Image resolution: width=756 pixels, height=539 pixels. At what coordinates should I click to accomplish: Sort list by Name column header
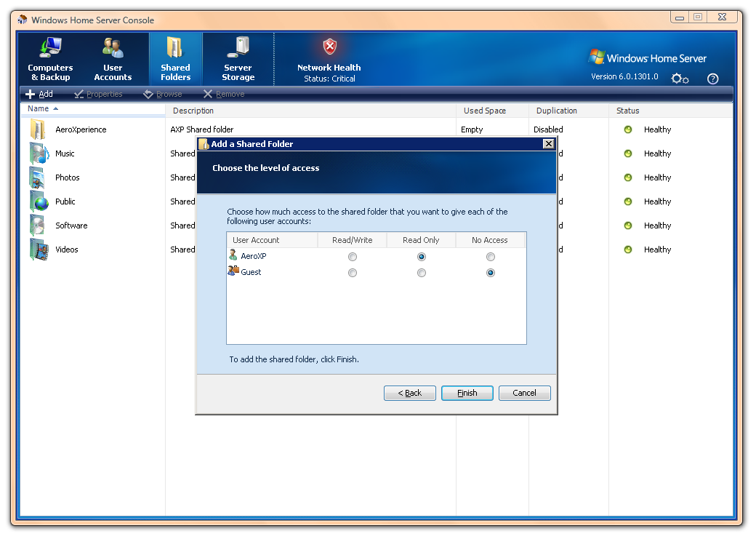point(39,109)
